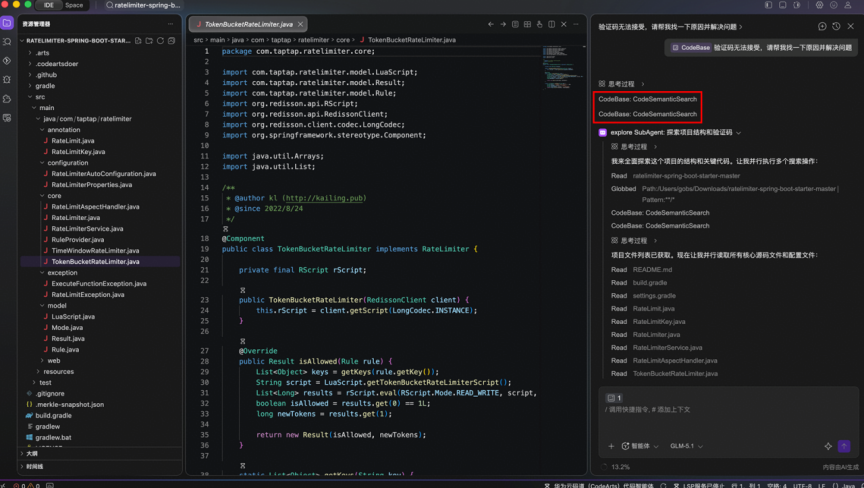This screenshot has width=864, height=488.
Task: Open chat history in the AI panel
Action: click(x=836, y=26)
